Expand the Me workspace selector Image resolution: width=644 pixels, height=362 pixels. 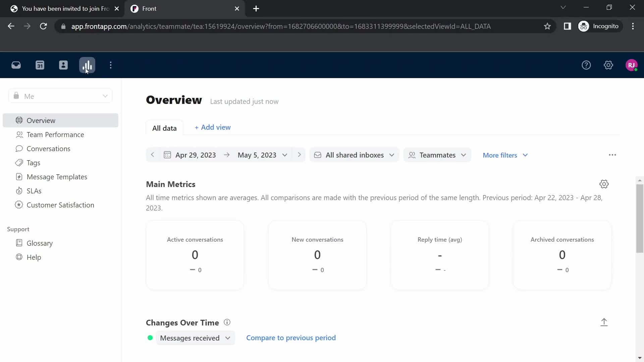pyautogui.click(x=60, y=96)
